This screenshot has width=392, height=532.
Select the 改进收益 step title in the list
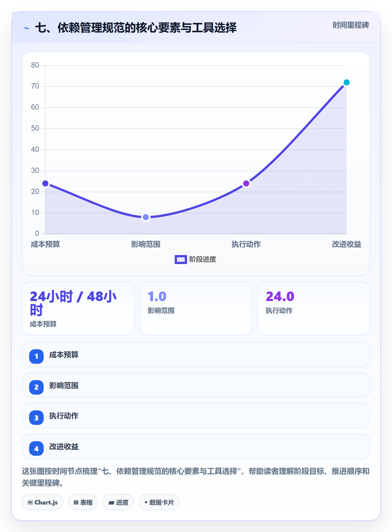(x=64, y=447)
